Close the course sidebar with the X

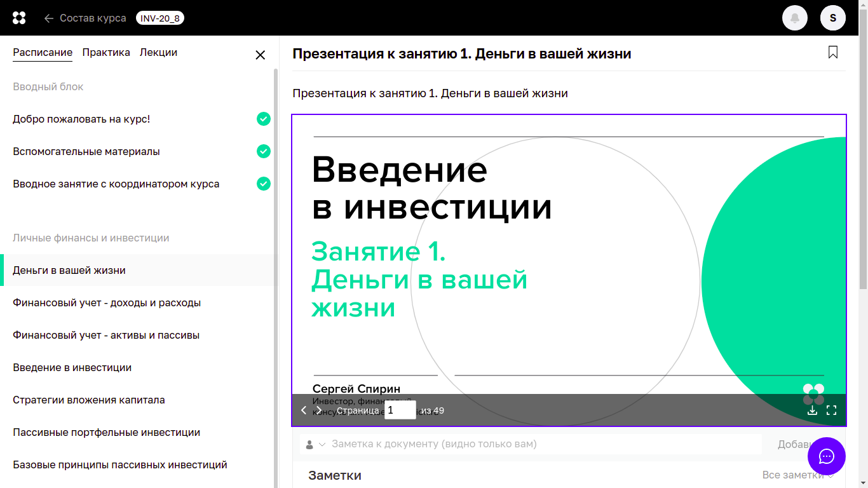pos(260,55)
